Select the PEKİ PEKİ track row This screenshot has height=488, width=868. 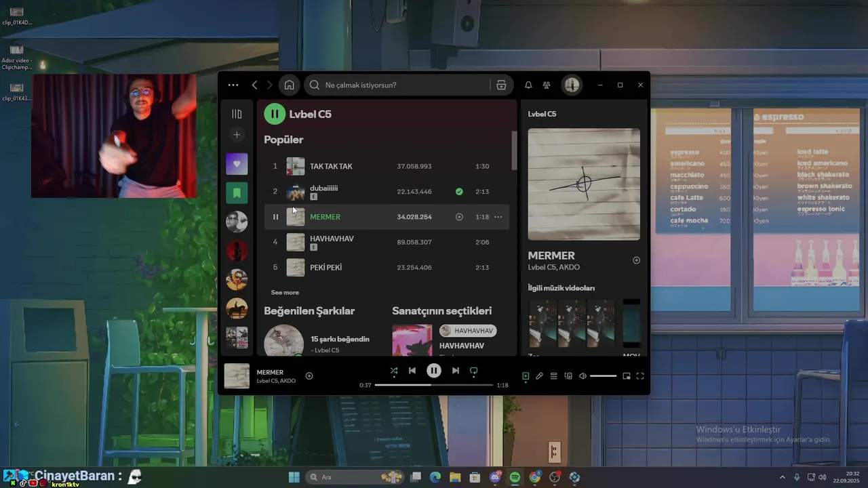(387, 267)
